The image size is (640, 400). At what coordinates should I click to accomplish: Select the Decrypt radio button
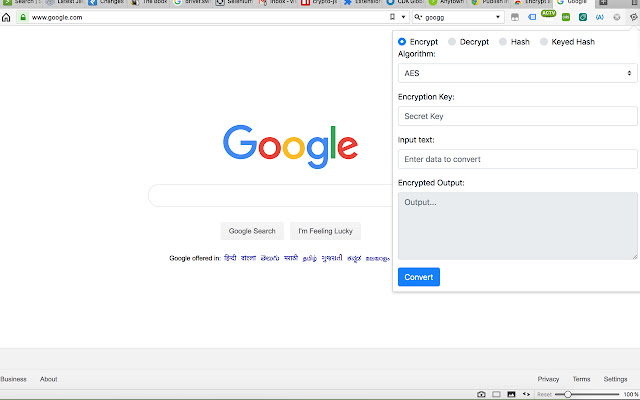tap(452, 42)
